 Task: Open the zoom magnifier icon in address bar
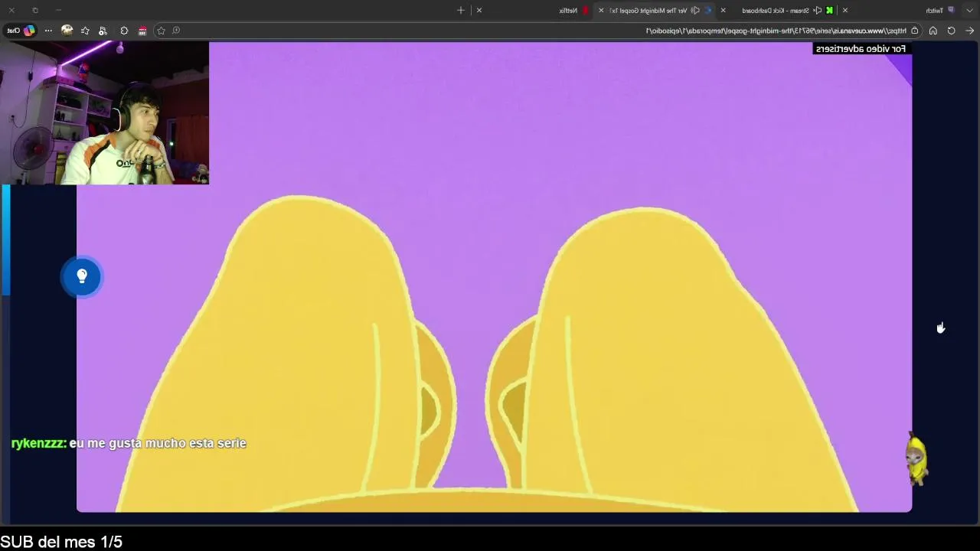click(x=176, y=31)
